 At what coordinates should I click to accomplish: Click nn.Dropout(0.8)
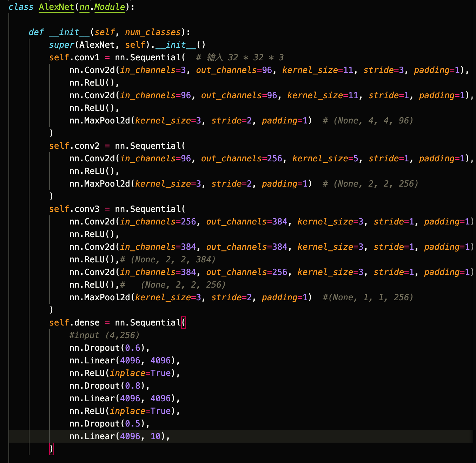(x=110, y=386)
